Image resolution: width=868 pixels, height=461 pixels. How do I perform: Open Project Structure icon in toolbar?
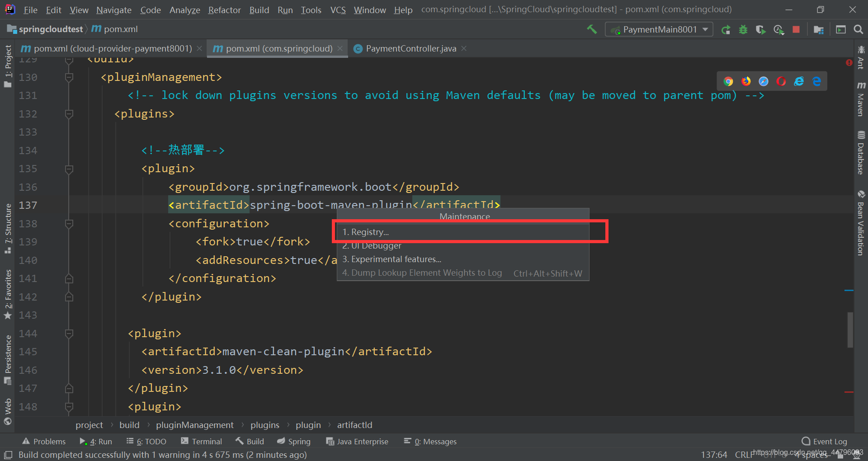click(818, 30)
